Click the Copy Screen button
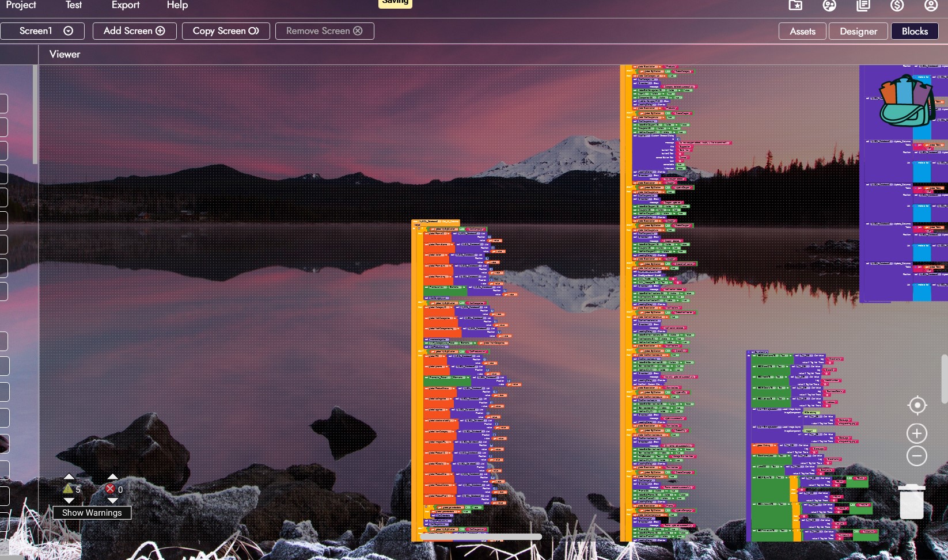This screenshot has height=560, width=948. [226, 31]
